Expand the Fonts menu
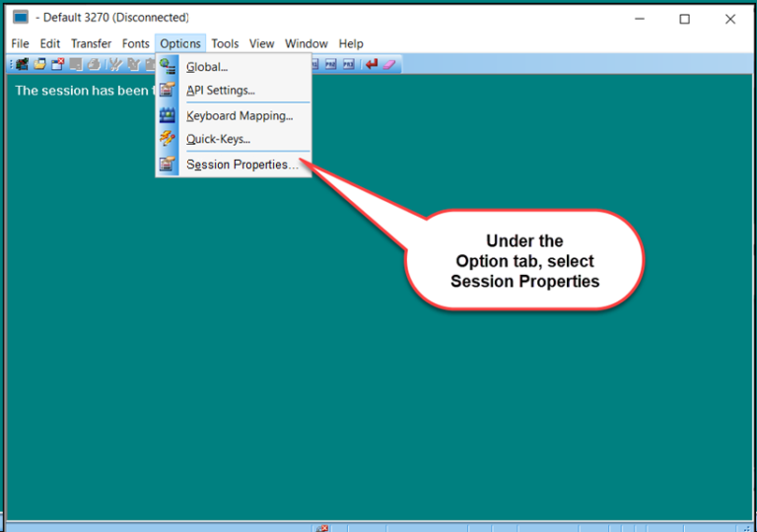 (x=136, y=43)
